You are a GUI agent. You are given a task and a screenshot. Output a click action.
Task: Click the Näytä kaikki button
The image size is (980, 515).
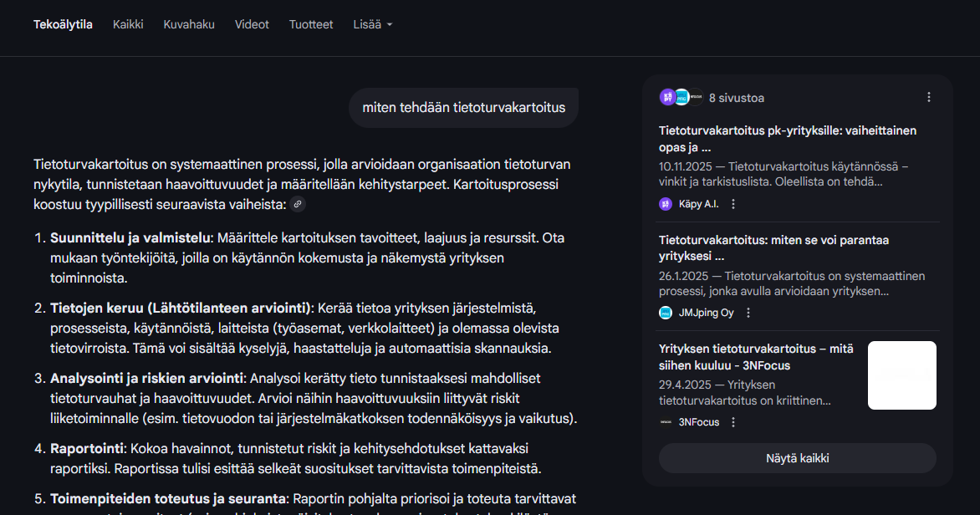797,458
